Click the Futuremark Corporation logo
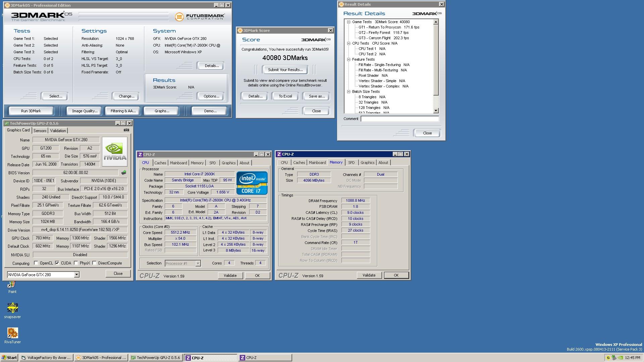 pos(200,16)
